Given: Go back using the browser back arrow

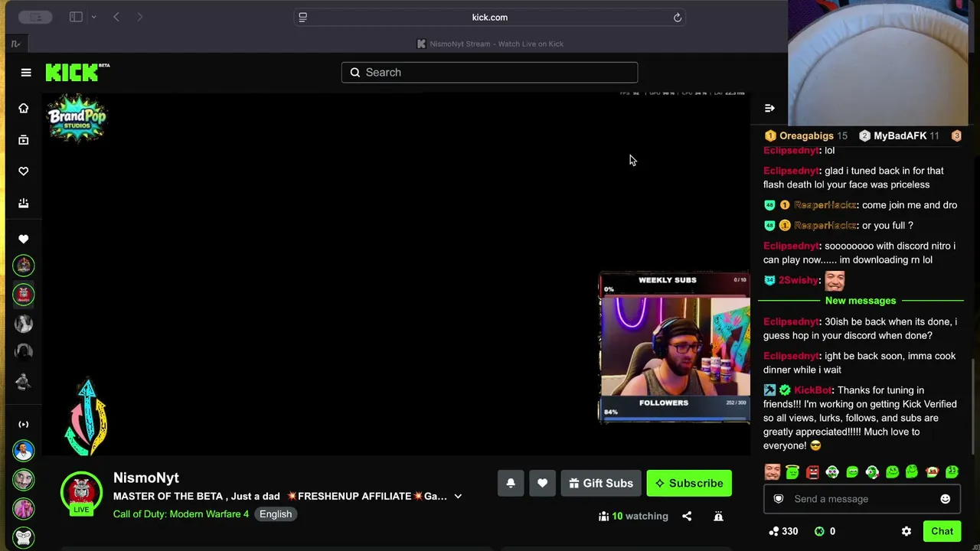Looking at the screenshot, I should click(116, 17).
